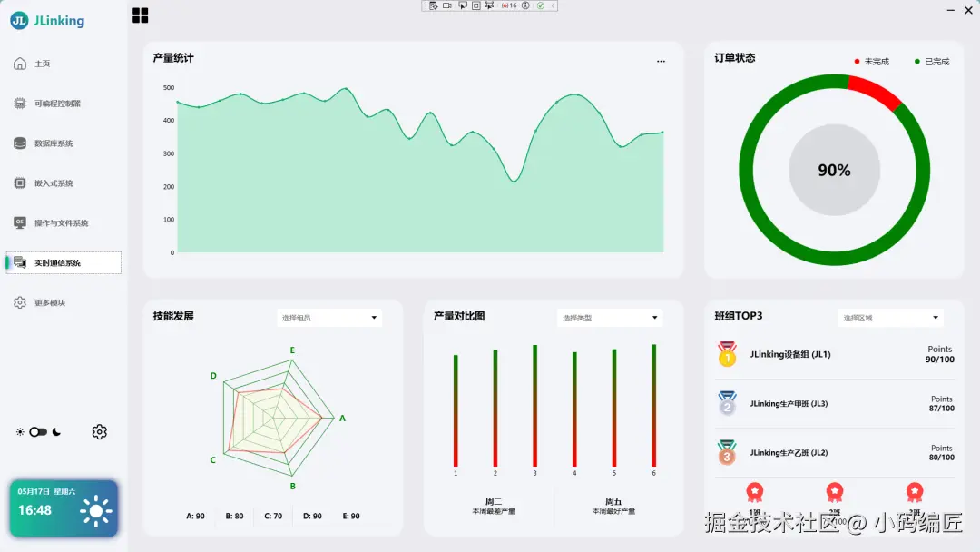Click the home icon in sidebar
The width and height of the screenshot is (980, 552).
(x=20, y=64)
